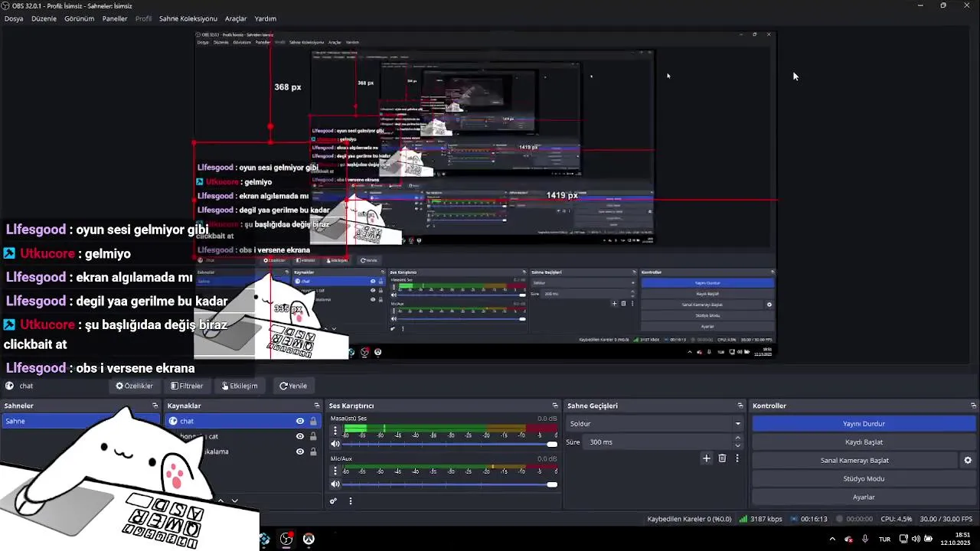Click the microphone tray icon
This screenshot has height=551, width=980.
coord(865,539)
